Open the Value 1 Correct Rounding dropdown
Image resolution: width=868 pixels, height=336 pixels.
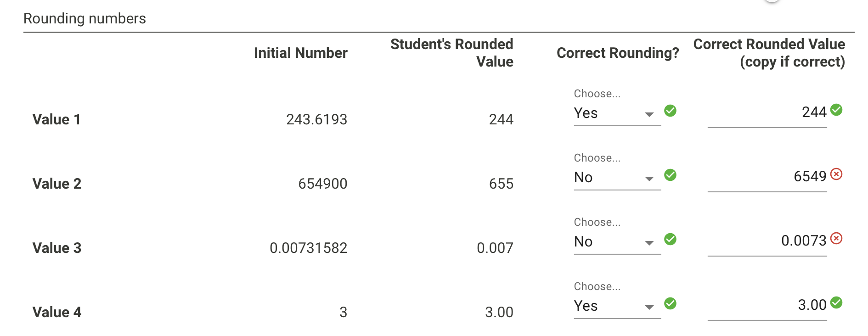617,113
